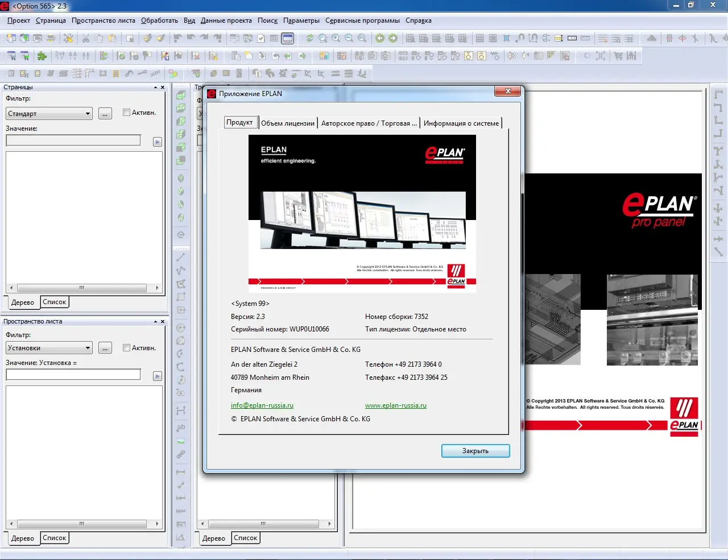This screenshot has width=728, height=560.
Task: Click the Значение input field in Страницы panel
Action: click(73, 140)
